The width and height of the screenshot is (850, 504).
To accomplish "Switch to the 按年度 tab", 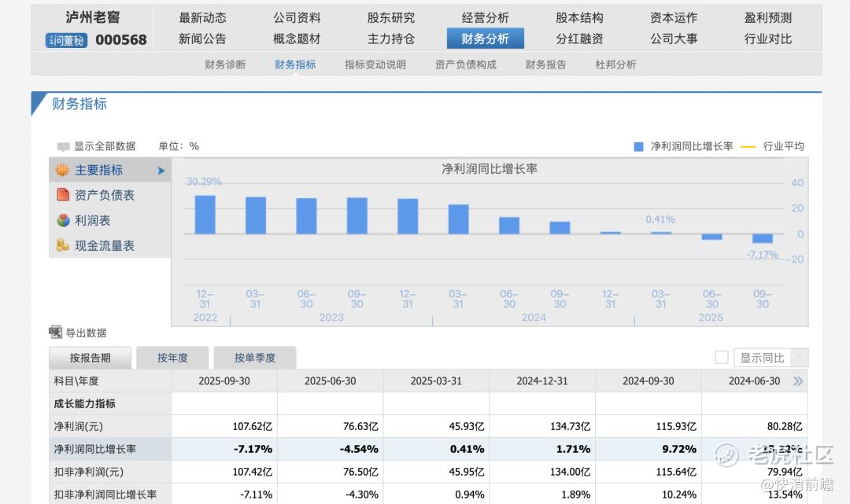I will 172,358.
